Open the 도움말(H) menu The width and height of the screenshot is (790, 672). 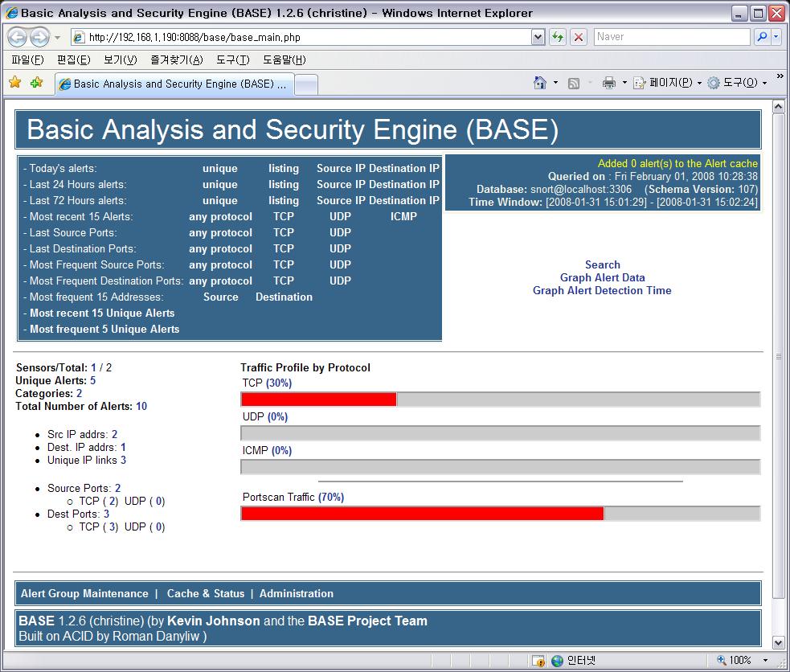click(284, 60)
